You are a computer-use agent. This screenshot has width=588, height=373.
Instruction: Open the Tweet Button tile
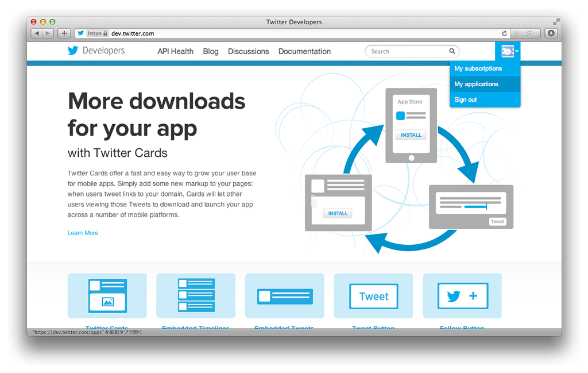coord(373,295)
